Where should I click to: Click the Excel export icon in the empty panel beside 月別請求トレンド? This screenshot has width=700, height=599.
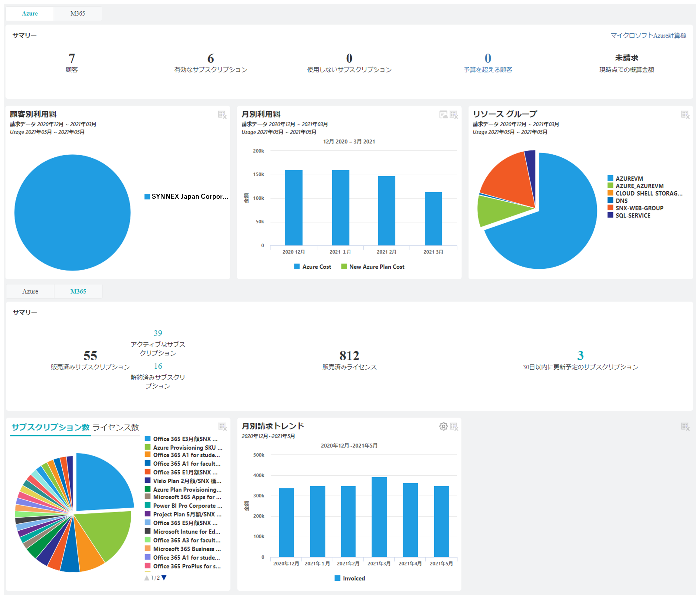tap(685, 426)
